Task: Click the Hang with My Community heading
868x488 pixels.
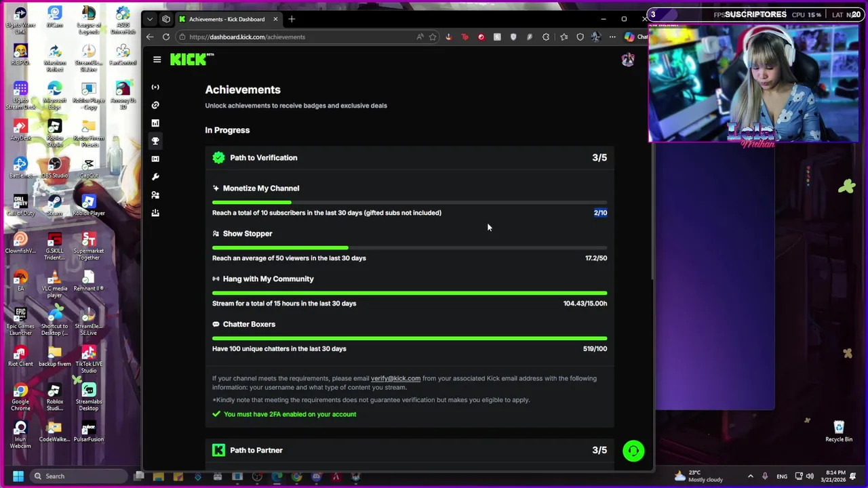Action: (268, 279)
